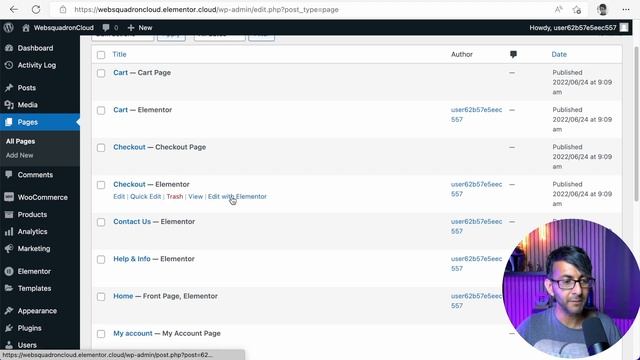Select the Pages sidebar item
Image resolution: width=640 pixels, height=360 pixels.
click(40, 122)
